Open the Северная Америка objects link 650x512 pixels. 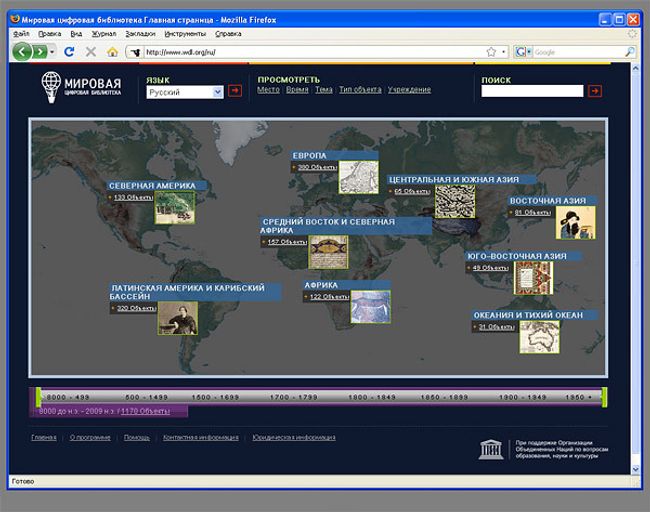coord(133,197)
